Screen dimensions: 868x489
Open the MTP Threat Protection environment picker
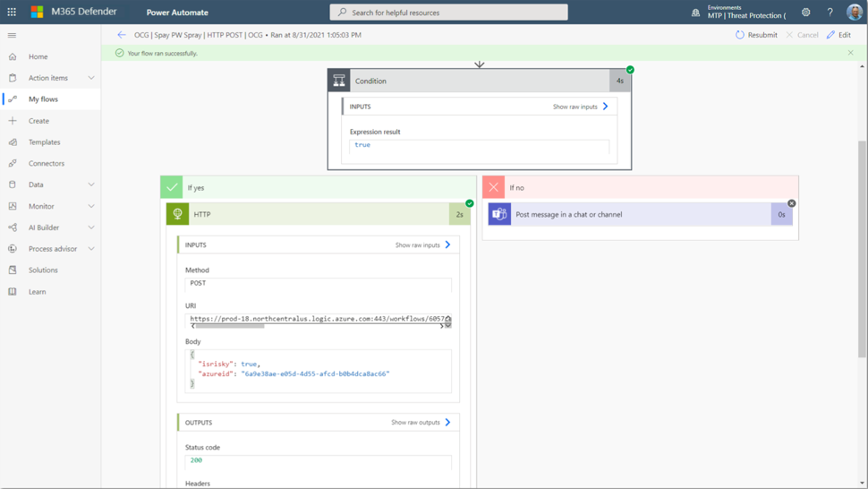pyautogui.click(x=746, y=13)
